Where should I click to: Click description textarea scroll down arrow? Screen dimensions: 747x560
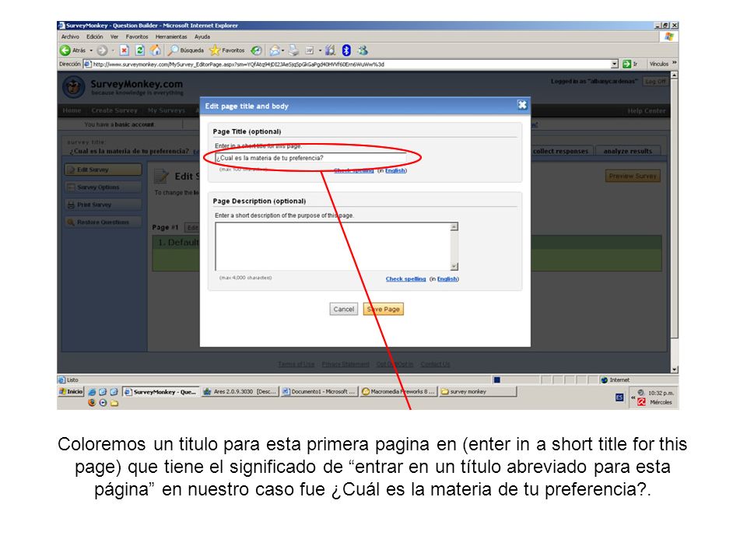point(454,266)
